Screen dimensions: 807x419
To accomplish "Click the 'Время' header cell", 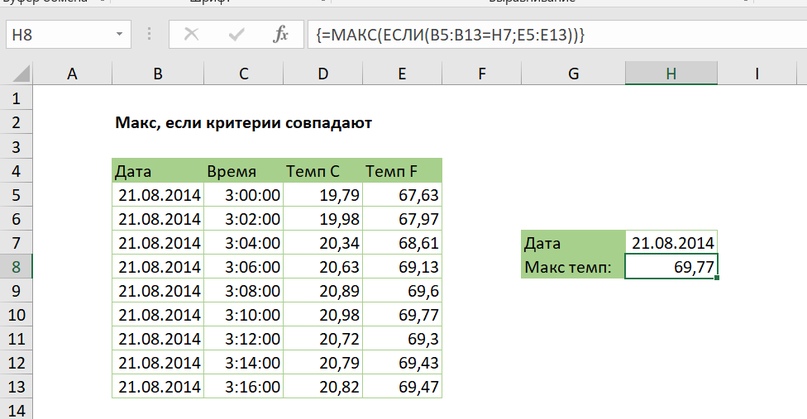I will click(243, 171).
